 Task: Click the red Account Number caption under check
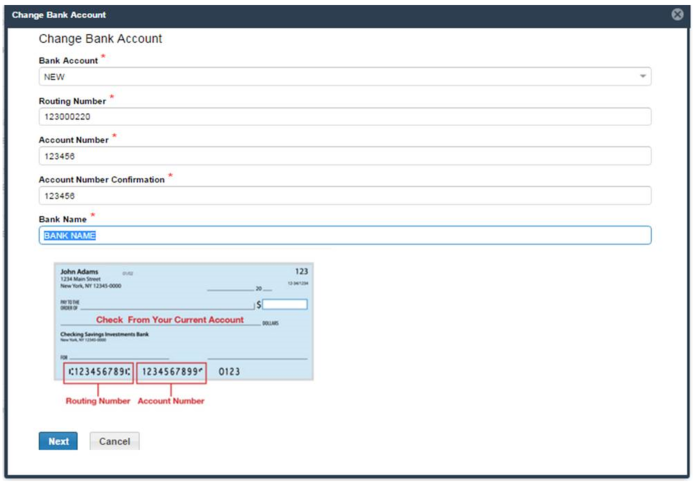click(x=171, y=401)
